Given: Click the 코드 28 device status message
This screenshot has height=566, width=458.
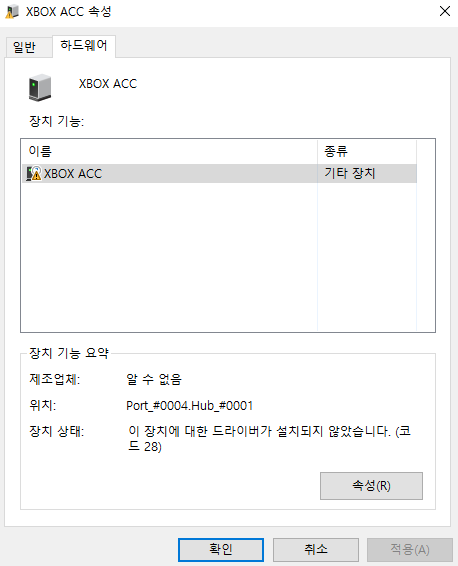Looking at the screenshot, I should pos(270,439).
